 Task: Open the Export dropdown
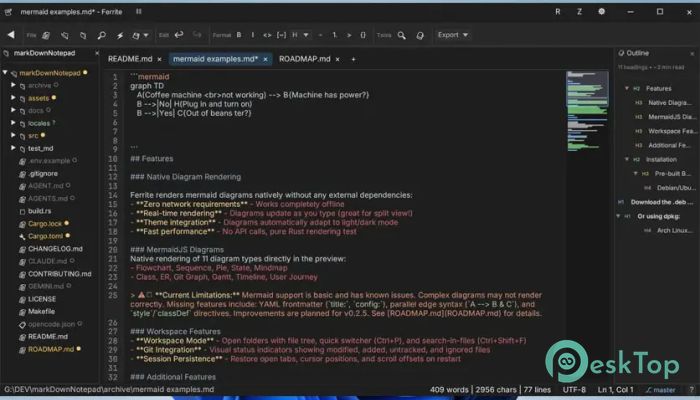[x=453, y=35]
